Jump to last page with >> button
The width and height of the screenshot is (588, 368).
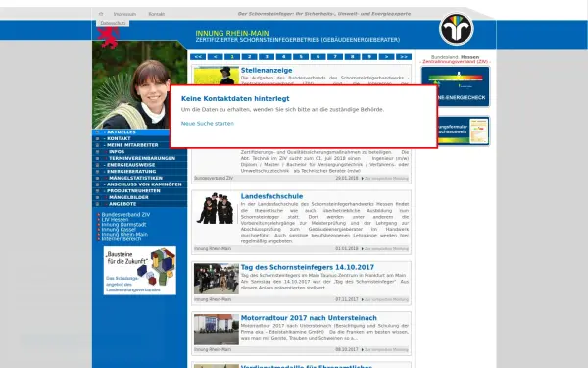[404, 57]
